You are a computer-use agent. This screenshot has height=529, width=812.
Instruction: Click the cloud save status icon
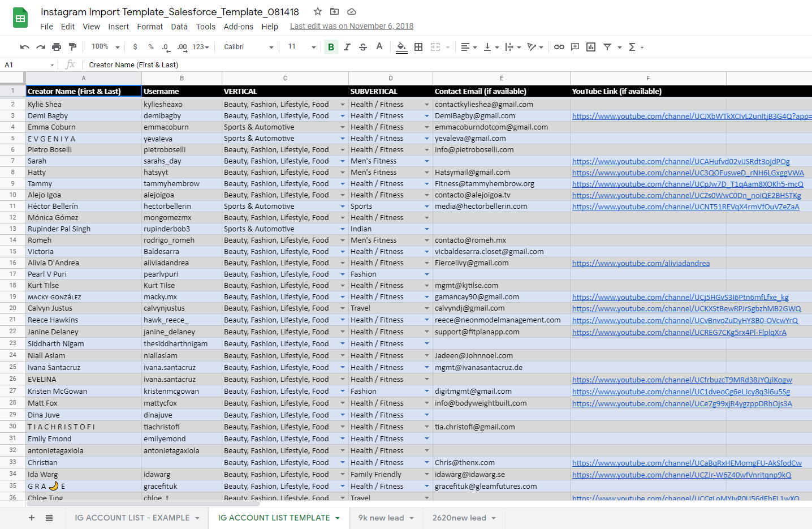352,11
